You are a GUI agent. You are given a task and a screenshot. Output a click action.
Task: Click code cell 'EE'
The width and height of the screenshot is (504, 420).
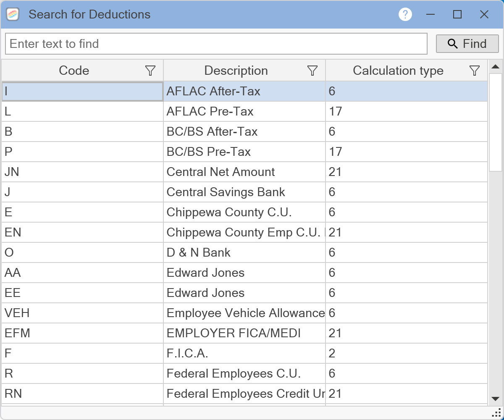(x=82, y=293)
